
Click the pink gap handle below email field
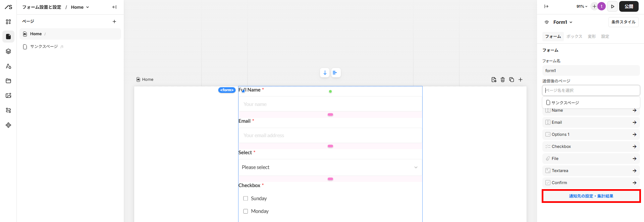click(330, 146)
